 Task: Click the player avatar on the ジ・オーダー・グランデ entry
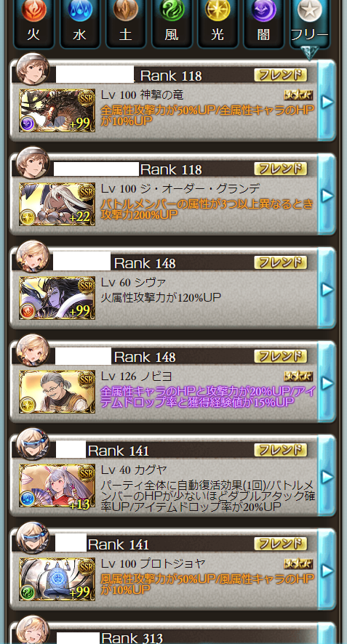coord(33,162)
